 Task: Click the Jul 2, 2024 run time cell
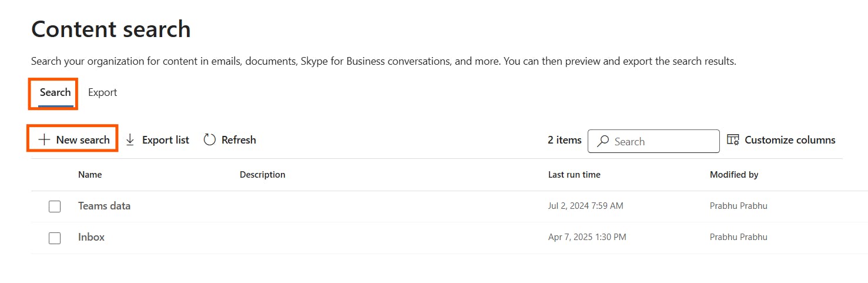(x=585, y=206)
